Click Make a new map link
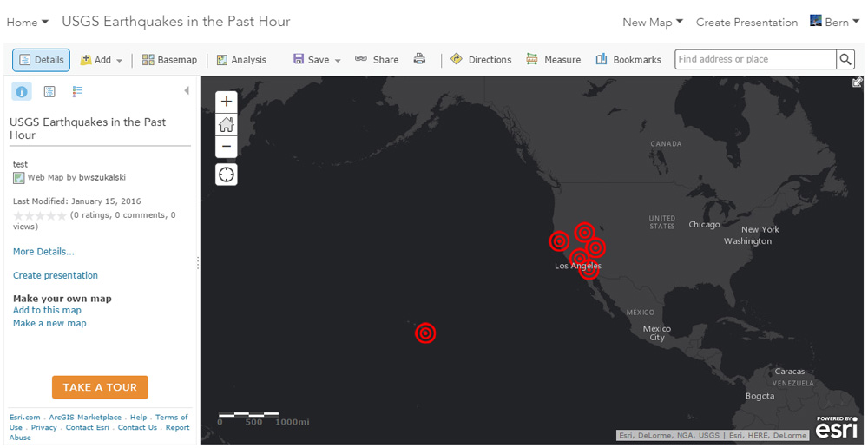 click(x=49, y=323)
